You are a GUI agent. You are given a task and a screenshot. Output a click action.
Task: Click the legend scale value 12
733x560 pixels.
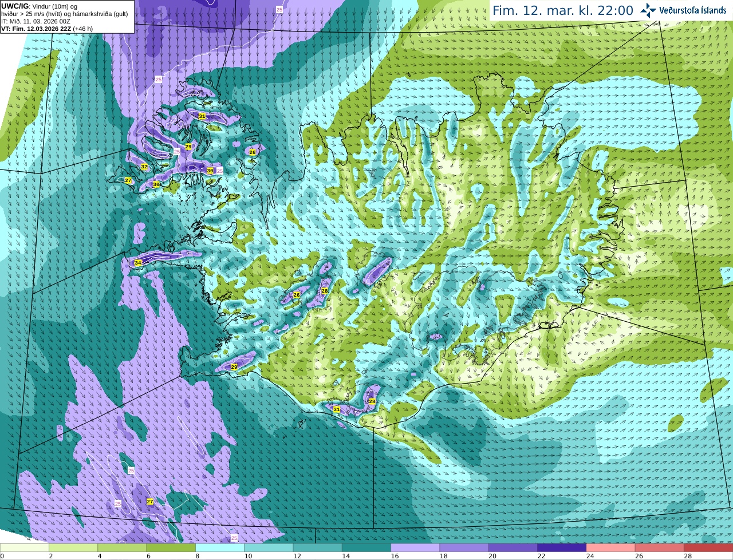tap(297, 556)
